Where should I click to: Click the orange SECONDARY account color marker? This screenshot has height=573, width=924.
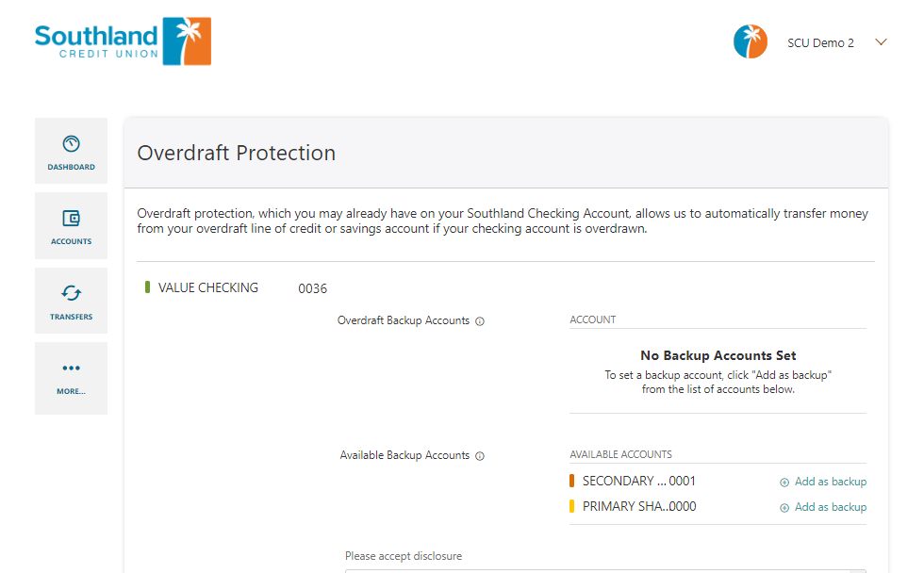571,482
